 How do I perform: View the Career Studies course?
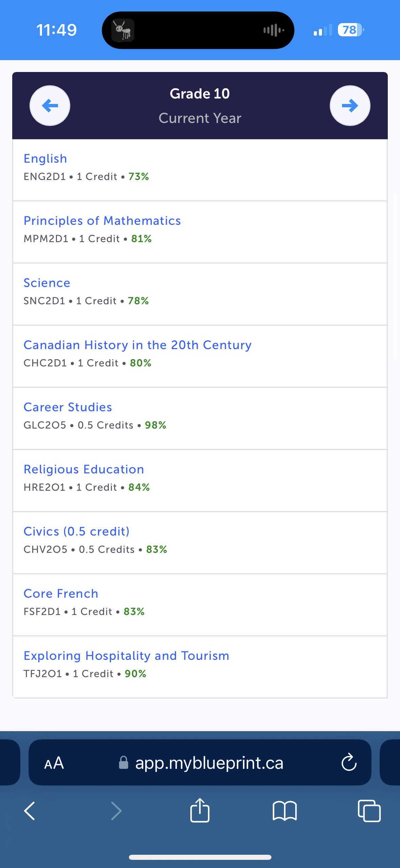click(x=68, y=407)
